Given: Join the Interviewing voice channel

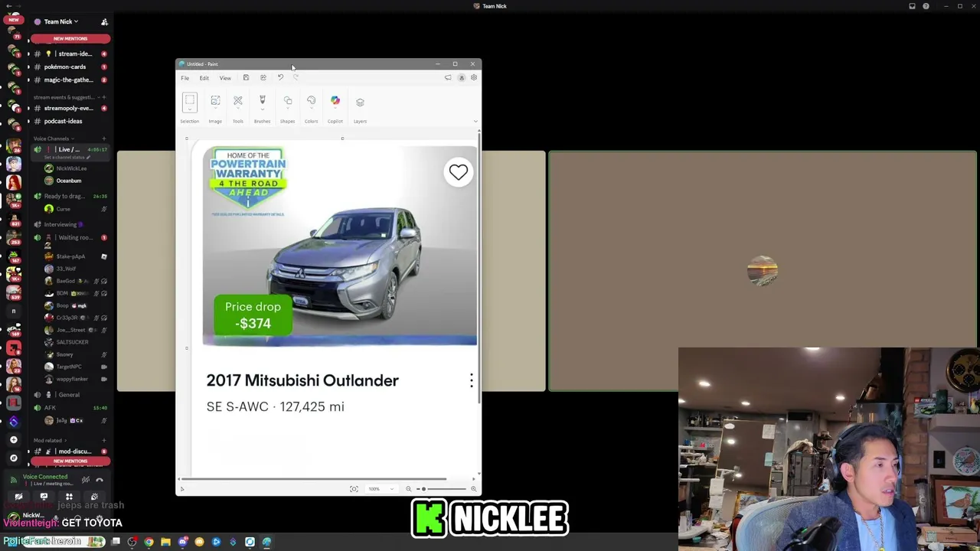Looking at the screenshot, I should (70, 224).
